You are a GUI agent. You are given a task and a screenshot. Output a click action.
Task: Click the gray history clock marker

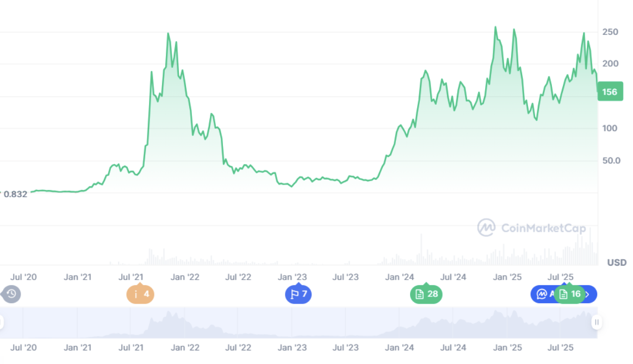[11, 294]
